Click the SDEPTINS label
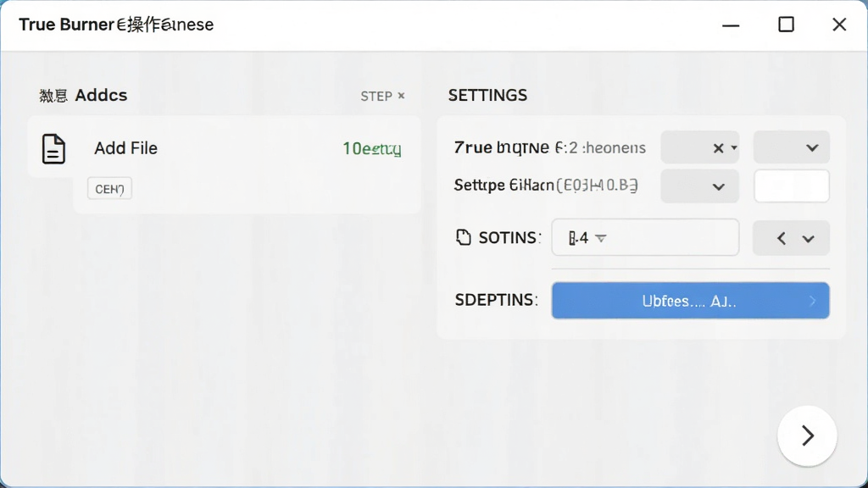This screenshot has width=868, height=488. point(496,300)
